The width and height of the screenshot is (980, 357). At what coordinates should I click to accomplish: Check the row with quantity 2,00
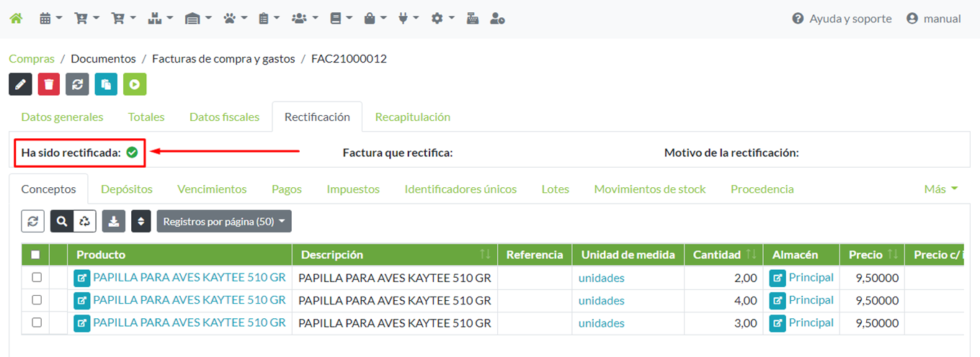[37, 277]
